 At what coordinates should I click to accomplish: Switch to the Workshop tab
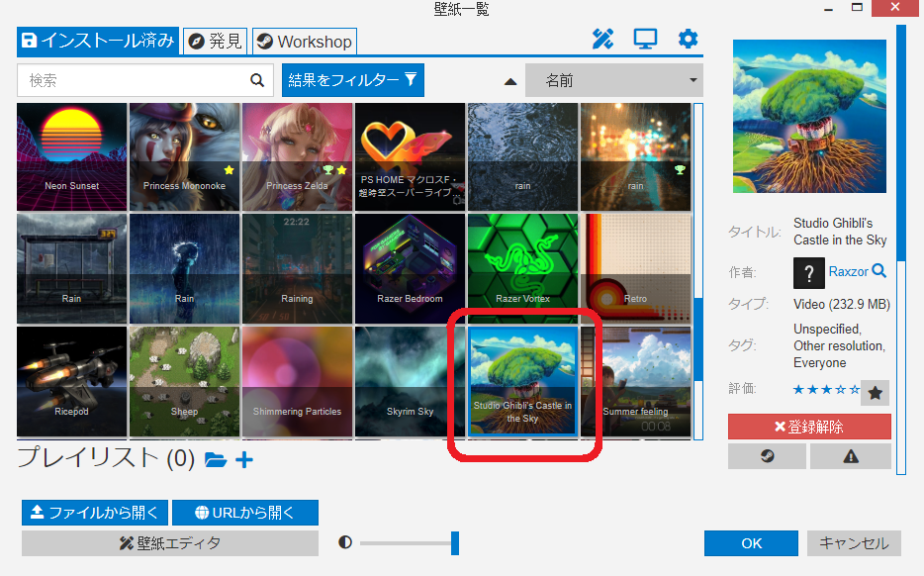tap(305, 42)
